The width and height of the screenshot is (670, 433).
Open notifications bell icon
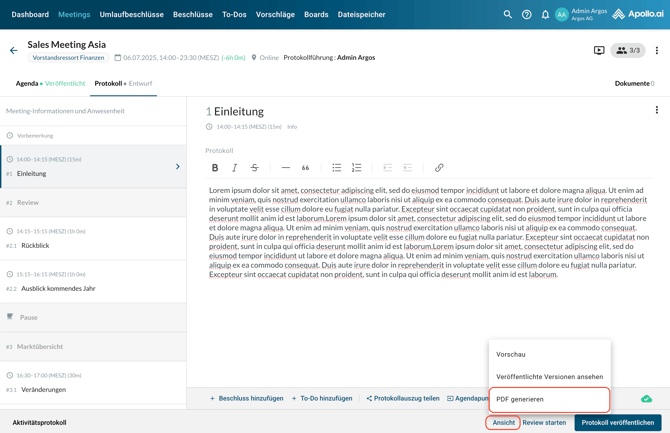coord(545,15)
